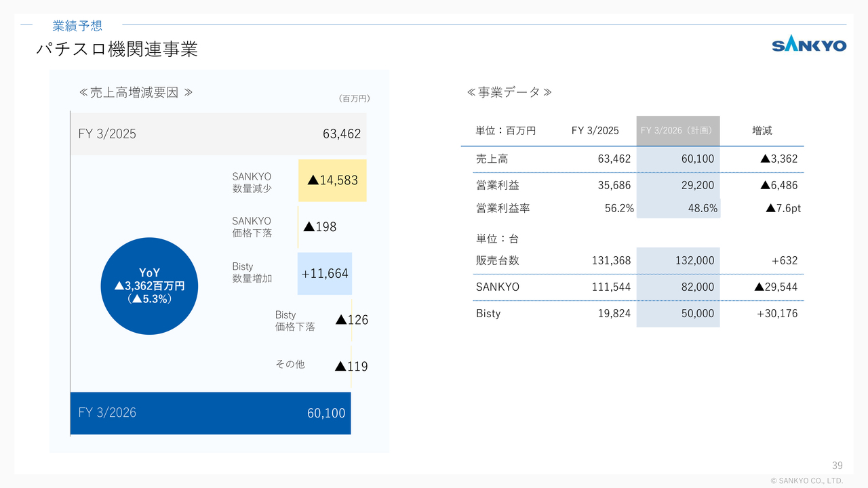Click the ▲198 value
Viewport: 868px width, 488px height.
click(319, 227)
